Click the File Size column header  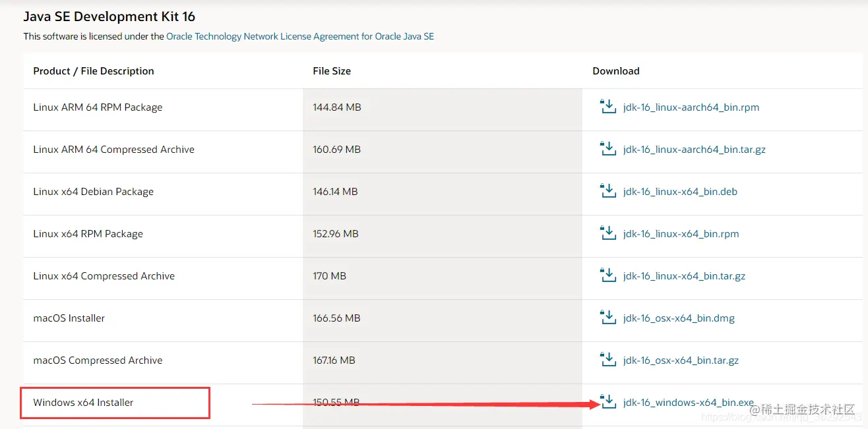point(332,71)
